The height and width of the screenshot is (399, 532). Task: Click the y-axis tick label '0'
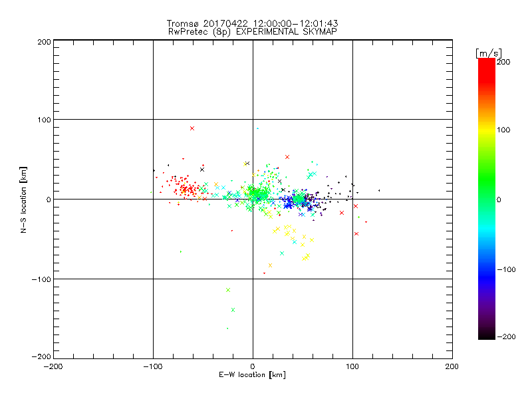(x=49, y=199)
